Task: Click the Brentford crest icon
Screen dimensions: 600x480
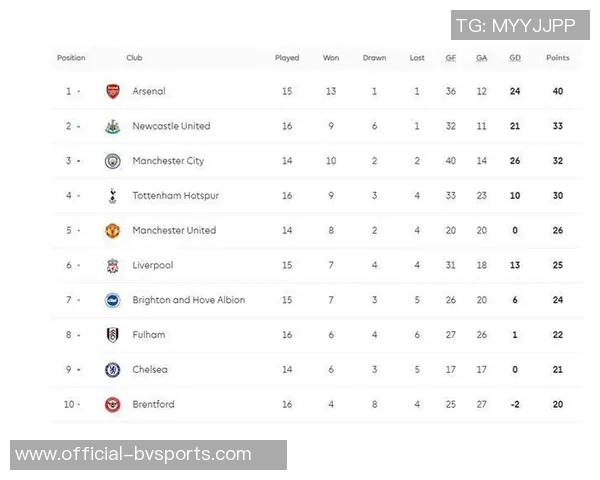Action: tap(112, 405)
